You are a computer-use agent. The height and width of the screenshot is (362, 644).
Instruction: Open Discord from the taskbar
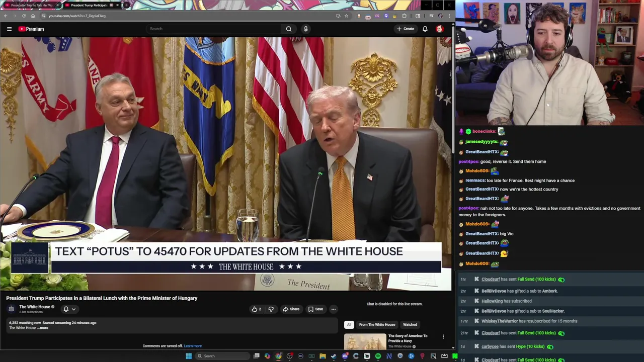[x=345, y=356]
